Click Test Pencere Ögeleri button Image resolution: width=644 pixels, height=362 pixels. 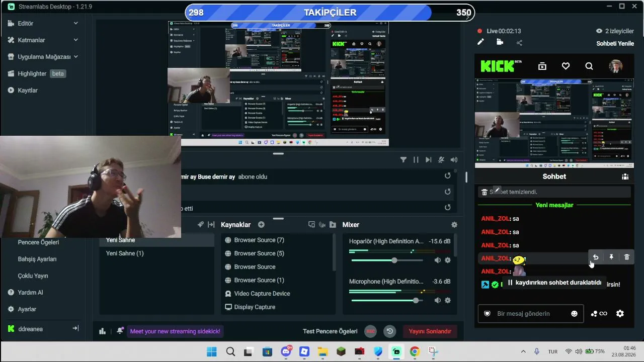click(x=330, y=331)
